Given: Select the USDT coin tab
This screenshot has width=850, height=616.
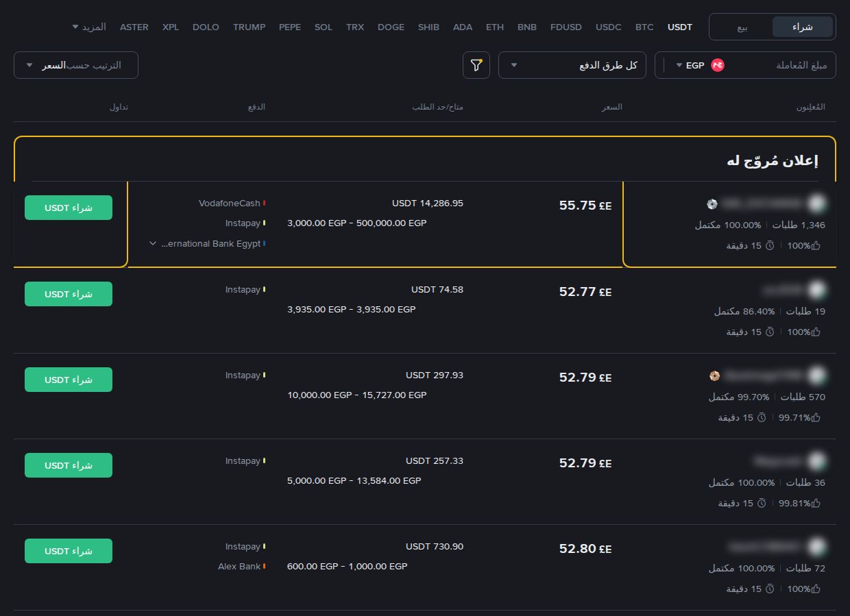Looking at the screenshot, I should pyautogui.click(x=680, y=27).
